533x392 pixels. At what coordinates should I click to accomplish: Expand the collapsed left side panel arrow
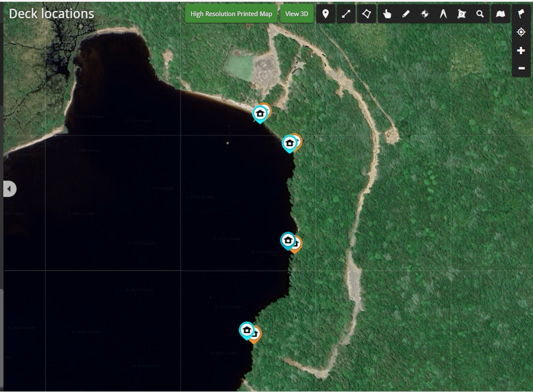[10, 189]
